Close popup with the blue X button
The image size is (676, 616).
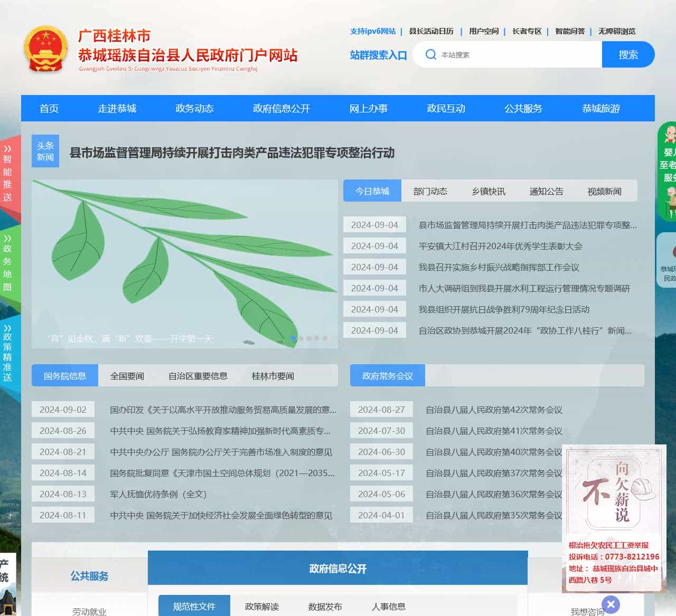click(611, 604)
